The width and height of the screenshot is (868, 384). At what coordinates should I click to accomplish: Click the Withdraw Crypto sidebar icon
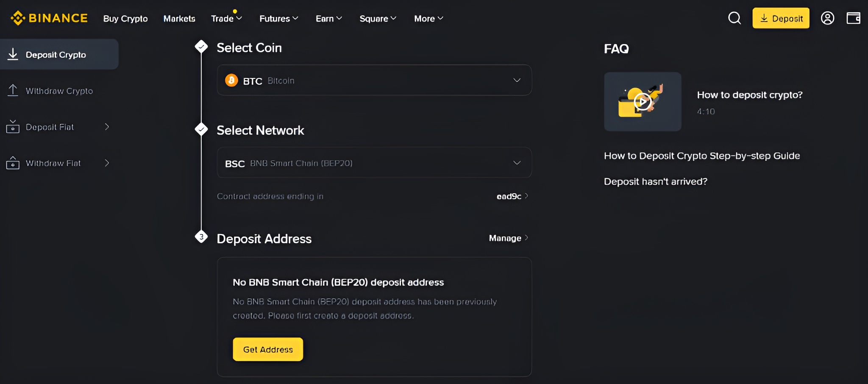pos(13,90)
